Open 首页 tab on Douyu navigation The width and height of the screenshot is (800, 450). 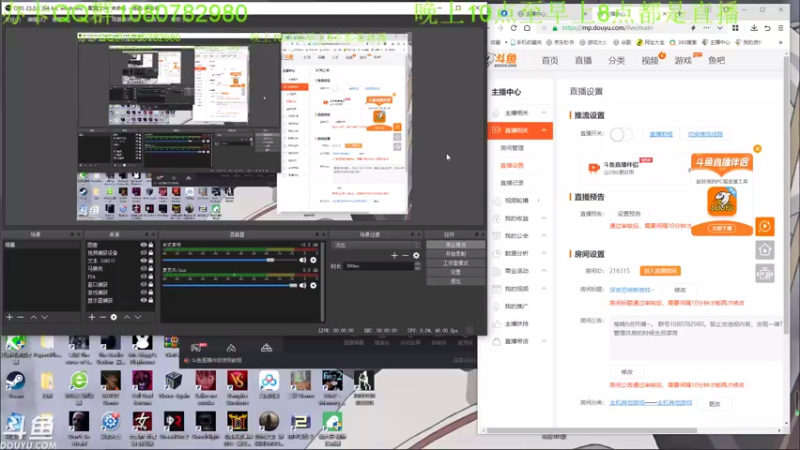[x=549, y=61]
